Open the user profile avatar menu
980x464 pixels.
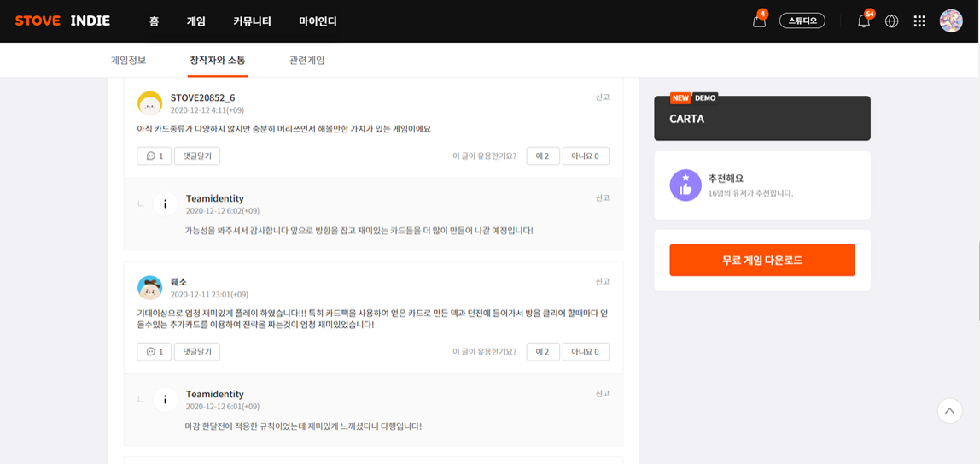[x=951, y=21]
